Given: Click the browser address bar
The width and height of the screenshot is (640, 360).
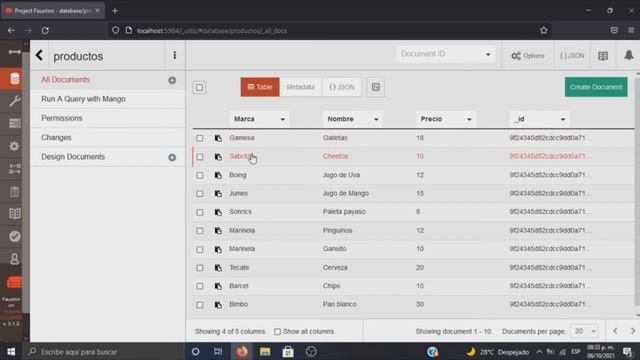Looking at the screenshot, I should 330,31.
